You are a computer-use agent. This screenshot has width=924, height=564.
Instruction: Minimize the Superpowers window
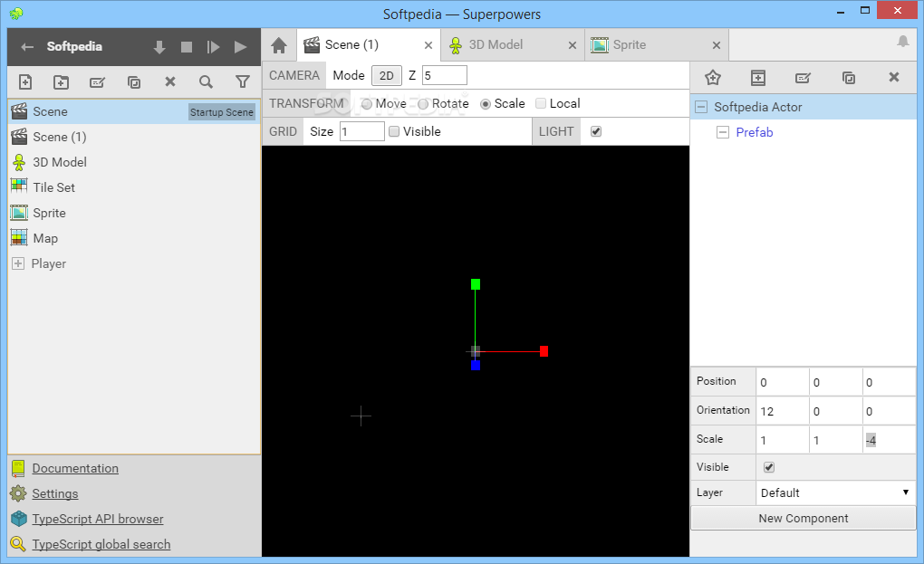pyautogui.click(x=841, y=11)
